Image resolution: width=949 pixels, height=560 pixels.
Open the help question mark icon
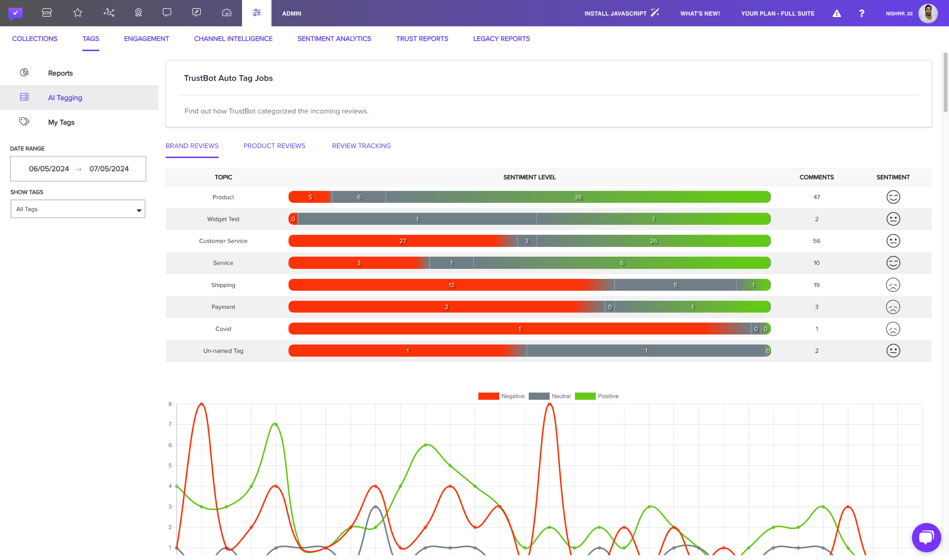(x=862, y=14)
